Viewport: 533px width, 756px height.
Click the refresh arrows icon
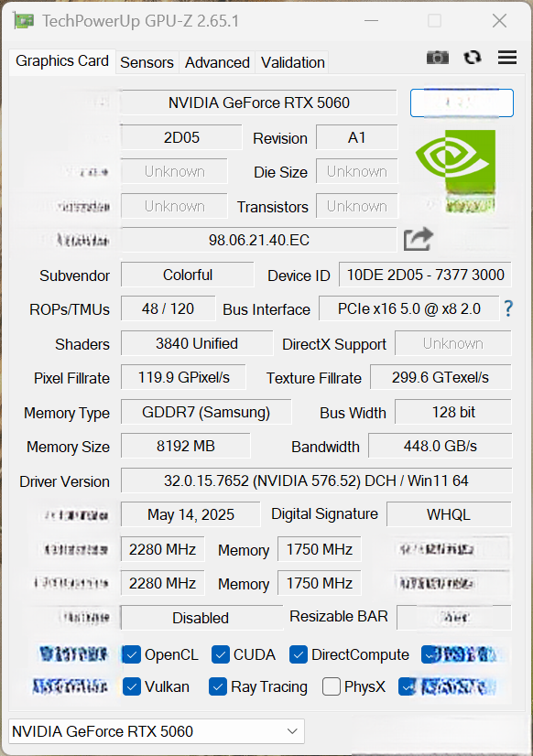[473, 58]
